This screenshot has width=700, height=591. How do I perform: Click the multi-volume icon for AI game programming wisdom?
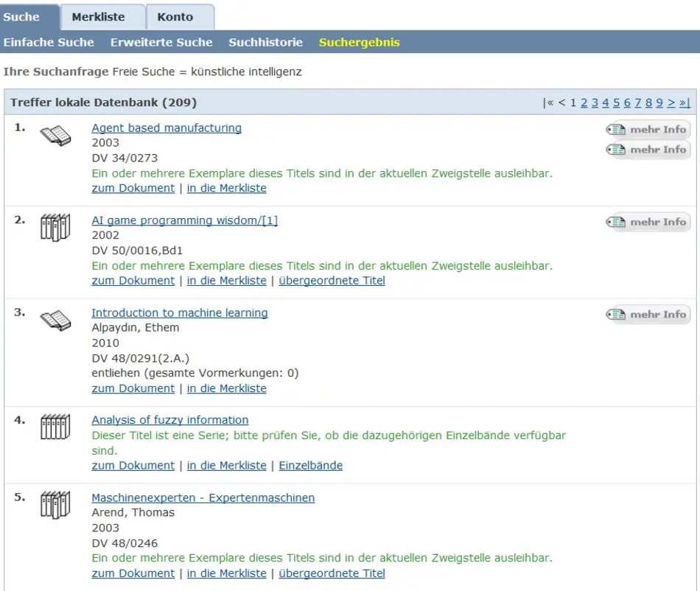pos(55,228)
